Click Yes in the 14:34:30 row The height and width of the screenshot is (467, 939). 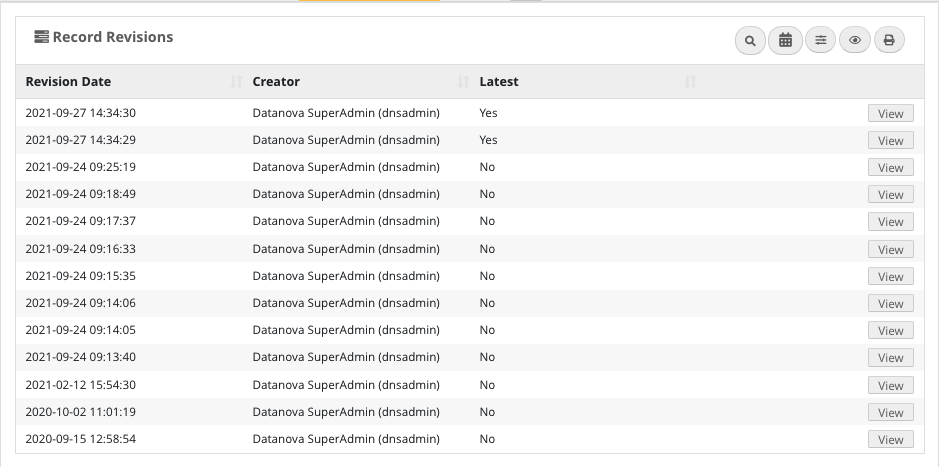point(488,113)
